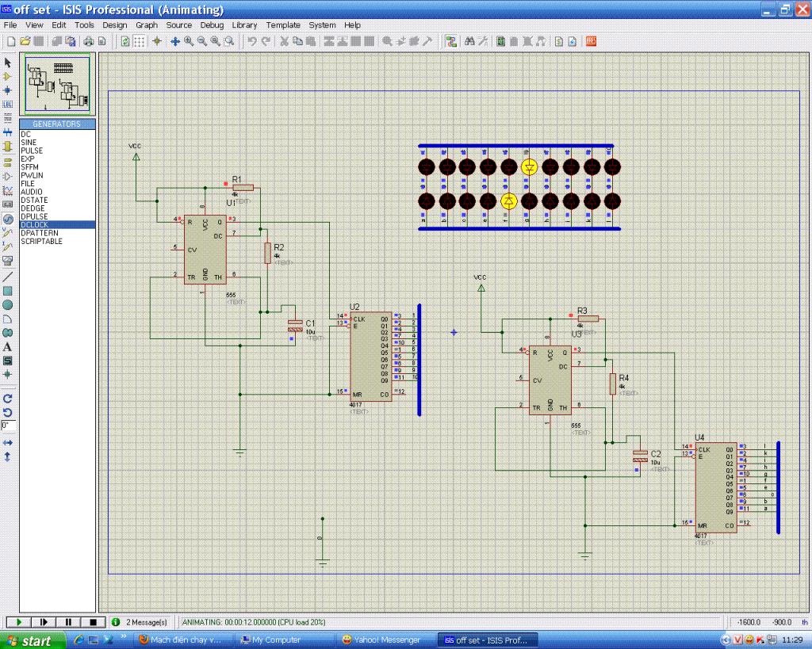Open the Library menu
This screenshot has height=649, width=812.
pyautogui.click(x=244, y=25)
